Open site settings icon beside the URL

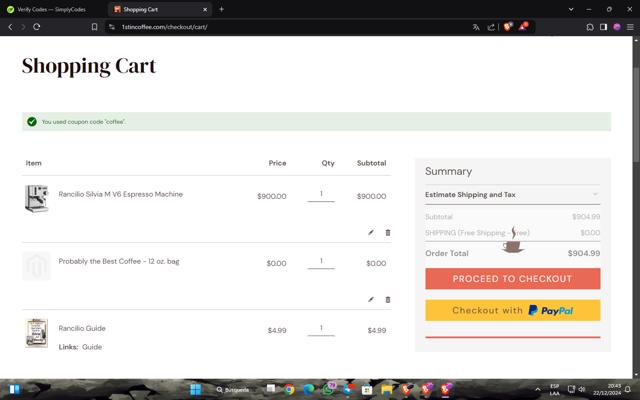tap(111, 27)
